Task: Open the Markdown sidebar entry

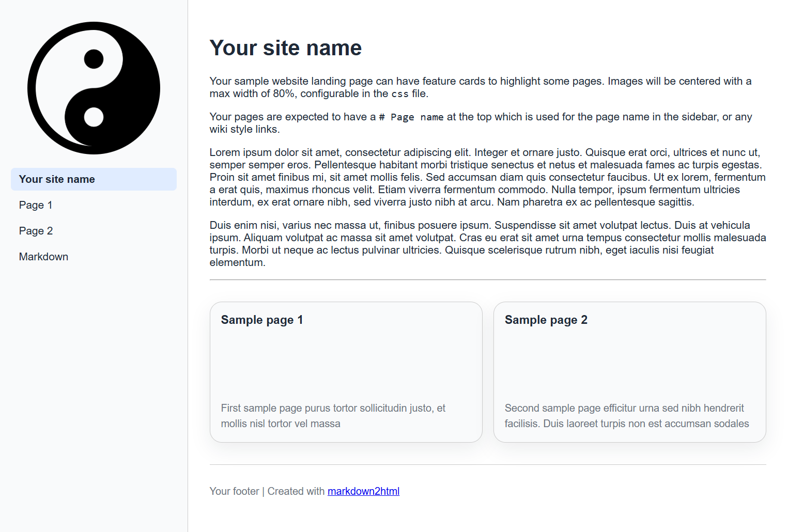Action: click(x=43, y=256)
